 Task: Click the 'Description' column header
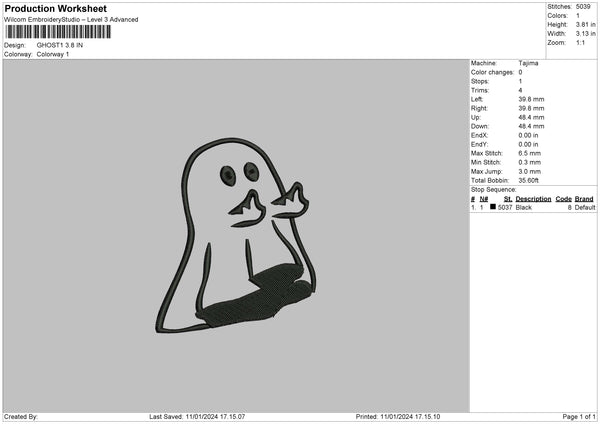[533, 199]
